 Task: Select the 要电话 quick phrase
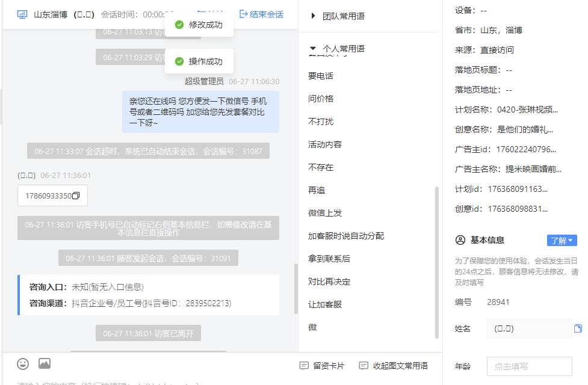321,76
